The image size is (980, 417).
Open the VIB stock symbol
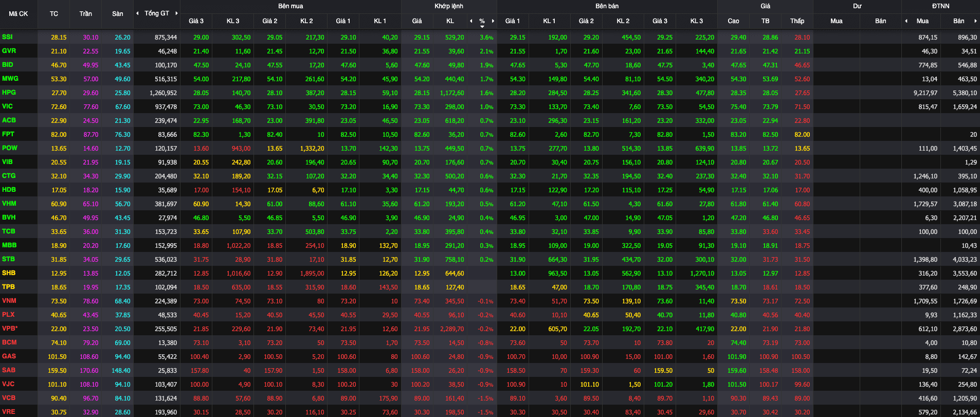click(7, 162)
